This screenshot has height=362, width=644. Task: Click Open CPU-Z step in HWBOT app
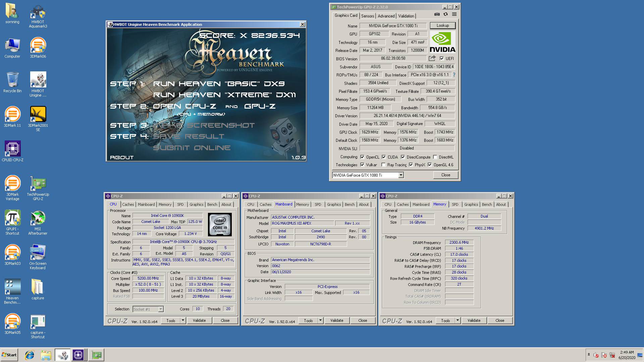tap(184, 106)
